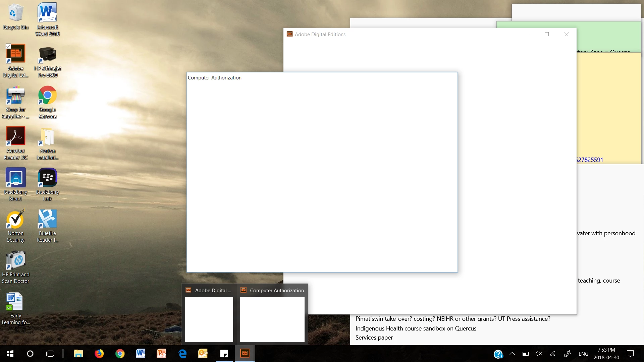644x362 pixels.
Task: Open BlackBerry Link desktop shortcut
Action: [47, 178]
